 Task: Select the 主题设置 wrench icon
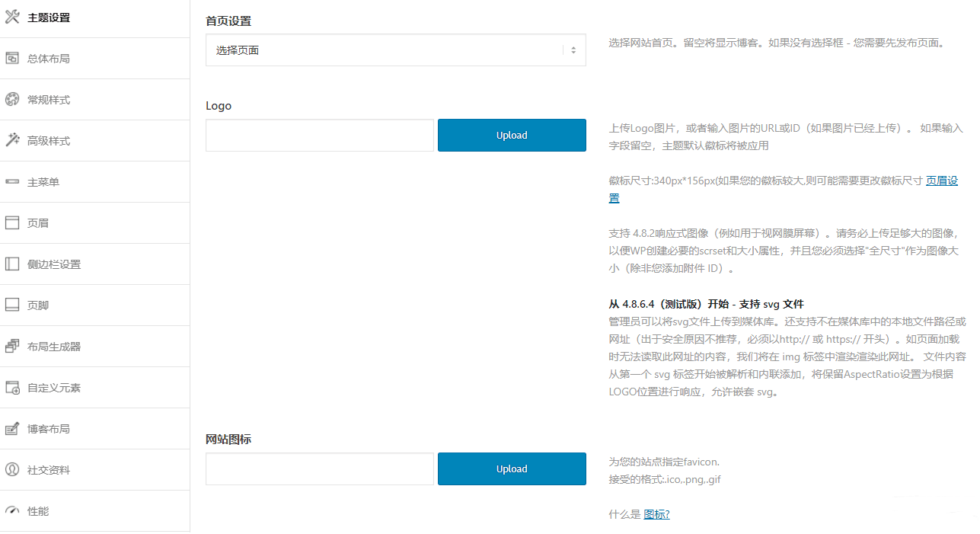click(13, 17)
